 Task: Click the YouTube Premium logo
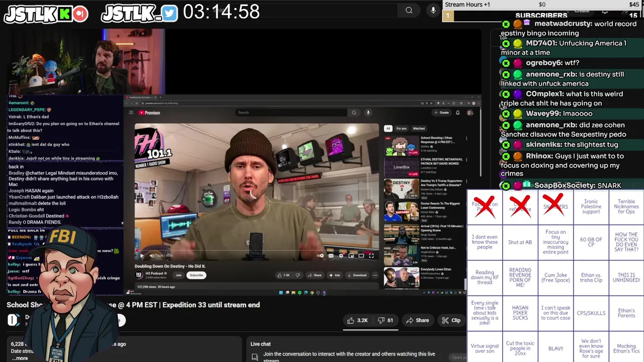[x=149, y=113]
